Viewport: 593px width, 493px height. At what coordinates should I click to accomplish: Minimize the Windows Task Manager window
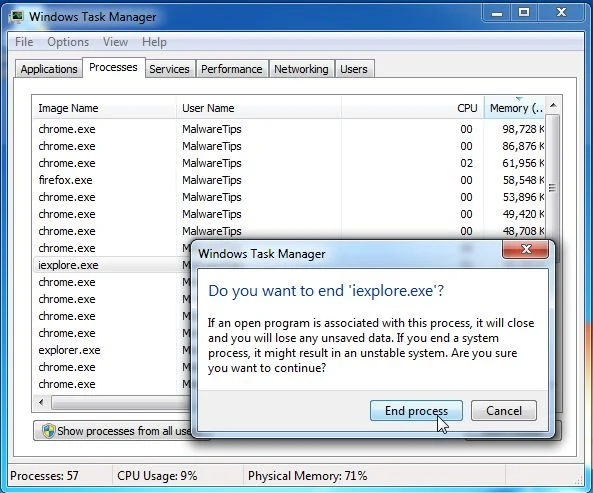pyautogui.click(x=497, y=13)
